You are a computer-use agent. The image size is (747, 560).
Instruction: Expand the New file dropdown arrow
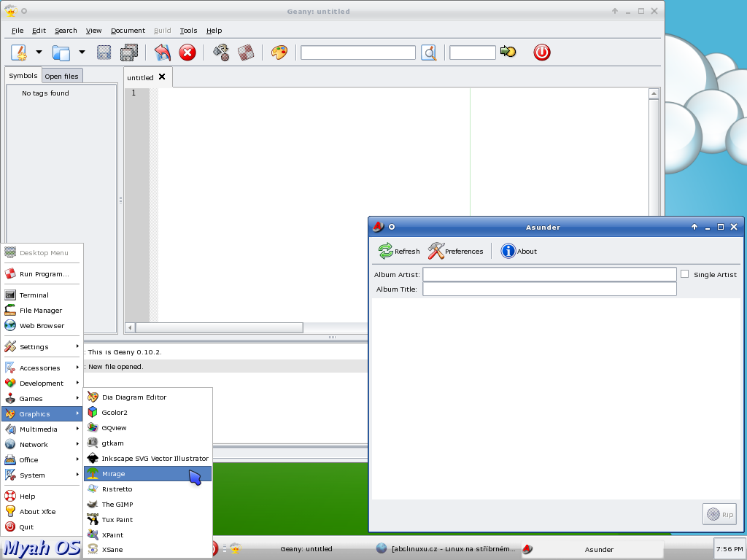[39, 52]
